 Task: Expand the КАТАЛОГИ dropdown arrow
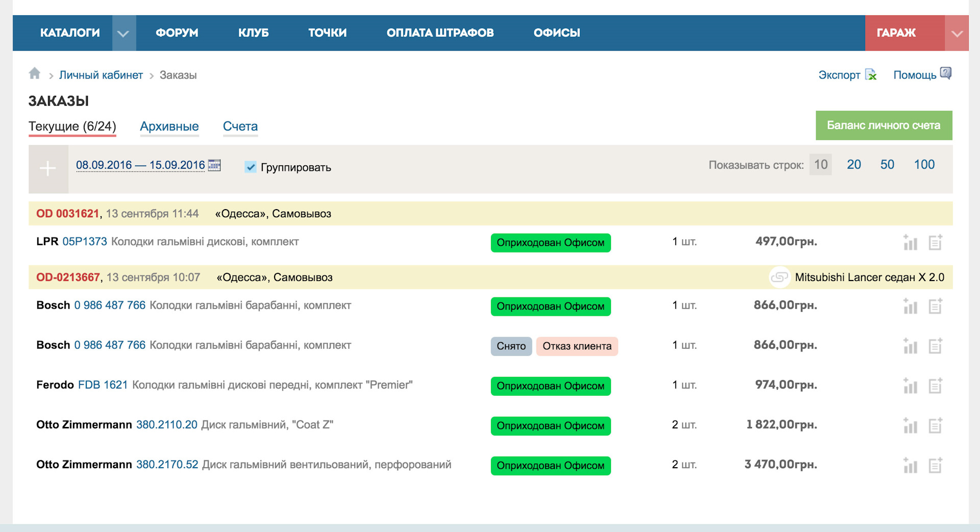tap(124, 33)
